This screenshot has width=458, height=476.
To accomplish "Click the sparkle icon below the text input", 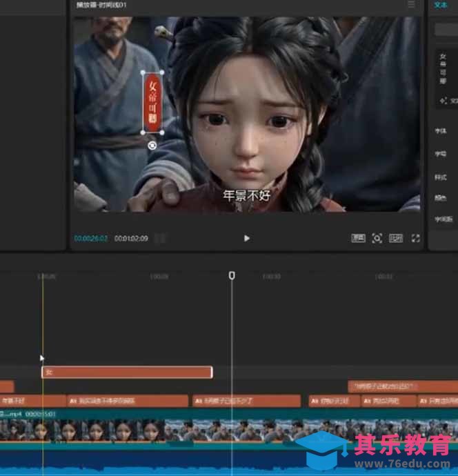I will [x=444, y=101].
